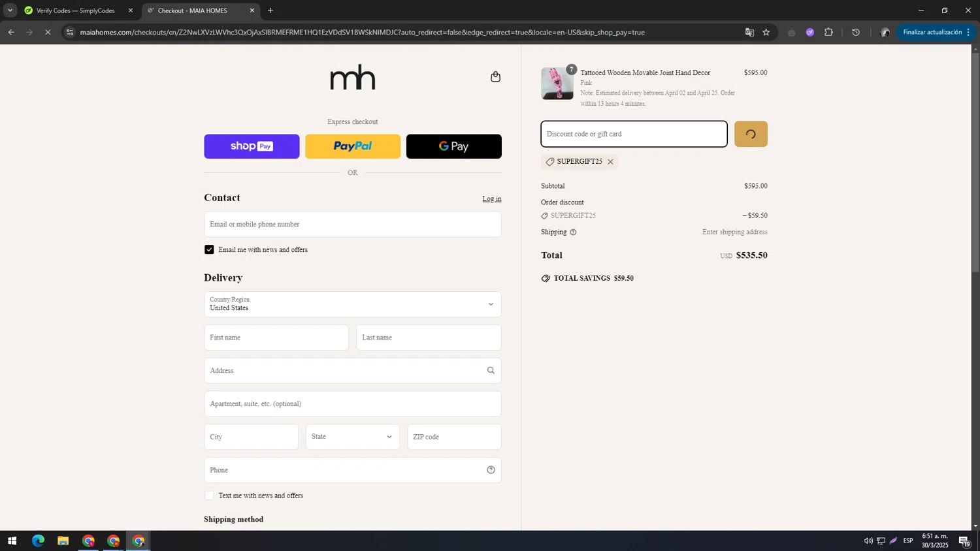This screenshot has height=551, width=980.
Task: Open the tab search dropdown arrow
Action: 10,10
